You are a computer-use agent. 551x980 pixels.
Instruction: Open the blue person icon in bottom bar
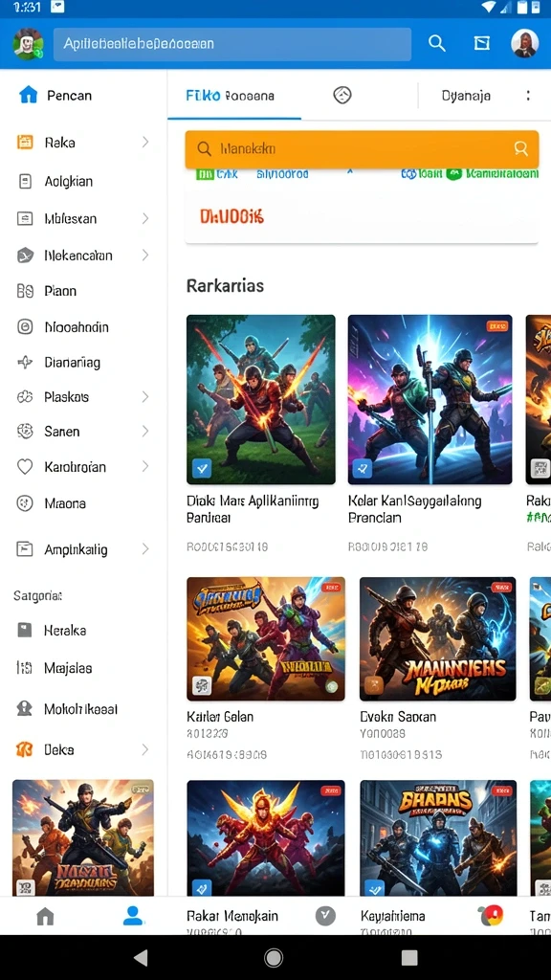(x=133, y=916)
